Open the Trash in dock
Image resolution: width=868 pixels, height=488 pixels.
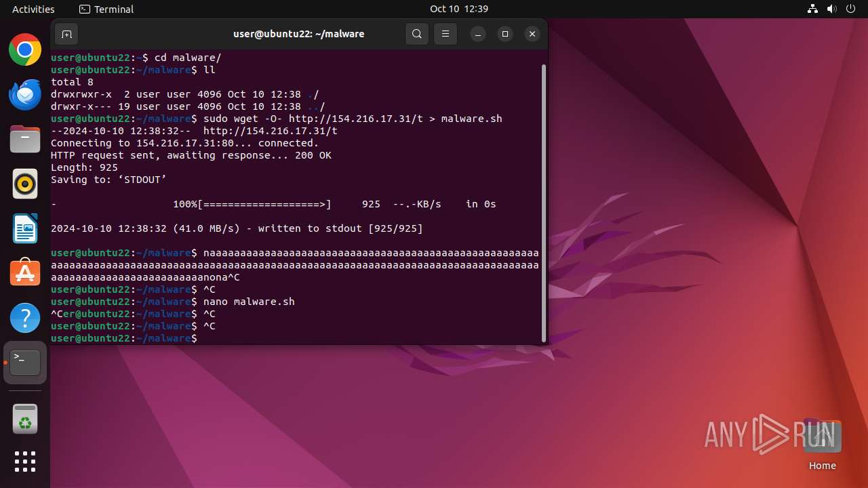pyautogui.click(x=25, y=419)
